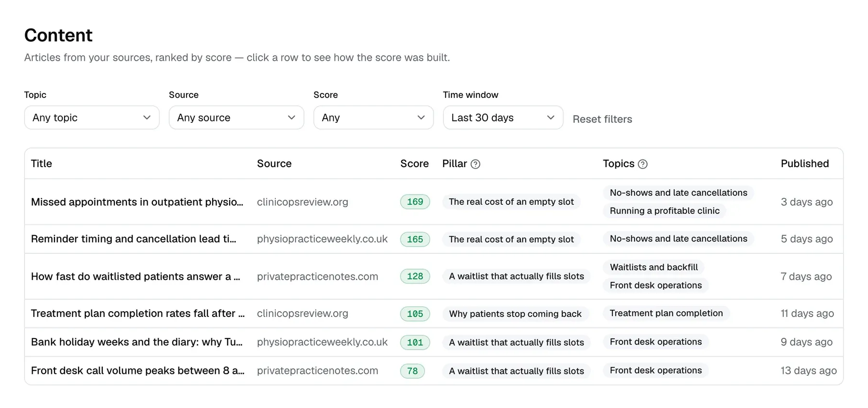Open the Any topic dropdown
The height and width of the screenshot is (408, 868).
pyautogui.click(x=92, y=118)
